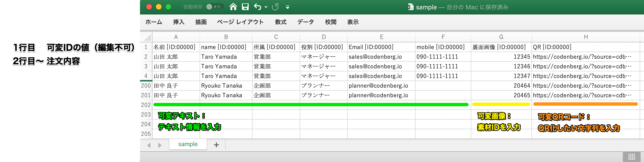Open the 数式 ribbon tab

(x=280, y=22)
